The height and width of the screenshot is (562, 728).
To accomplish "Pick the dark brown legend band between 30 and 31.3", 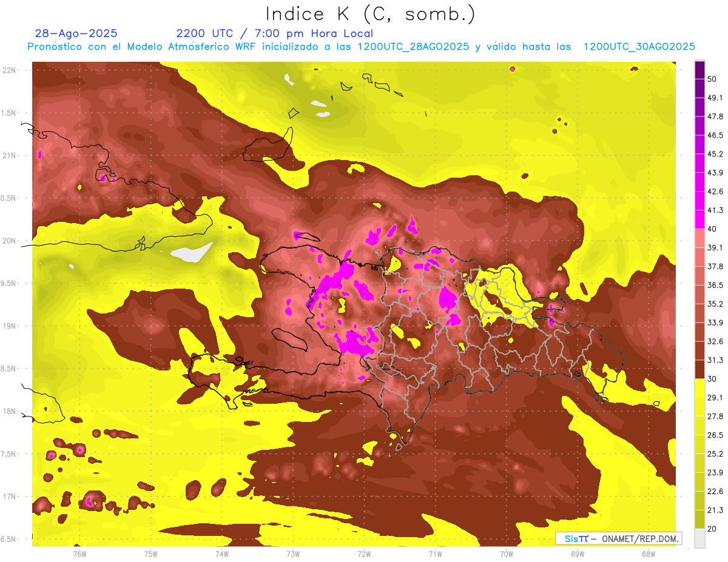I will [699, 369].
